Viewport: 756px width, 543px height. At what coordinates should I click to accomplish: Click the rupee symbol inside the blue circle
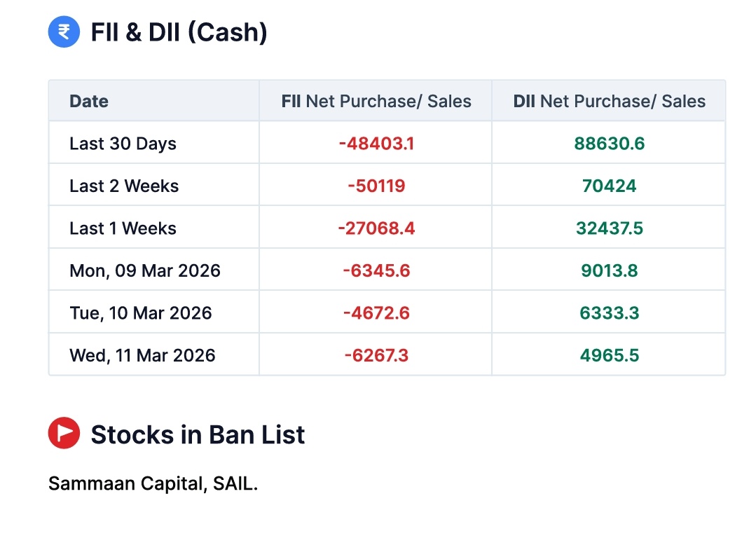click(64, 32)
